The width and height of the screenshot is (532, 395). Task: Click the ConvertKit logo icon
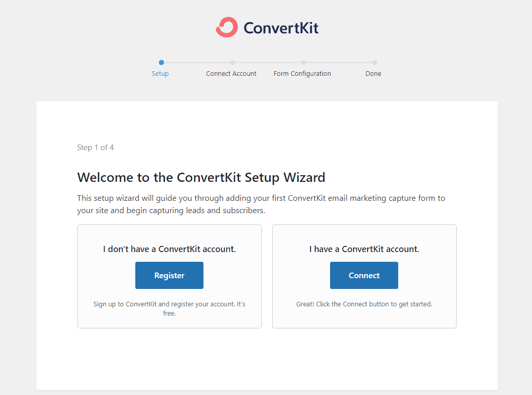tap(227, 27)
